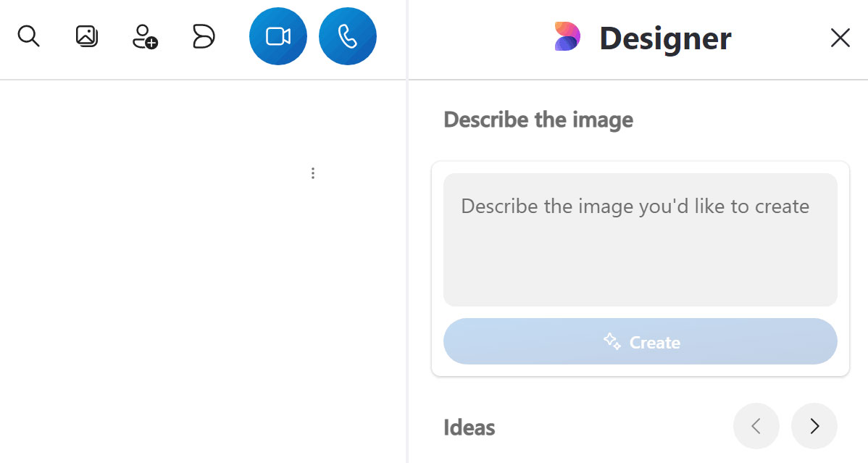Click the Create button
Screen dimensions: 868x463
tap(640, 341)
